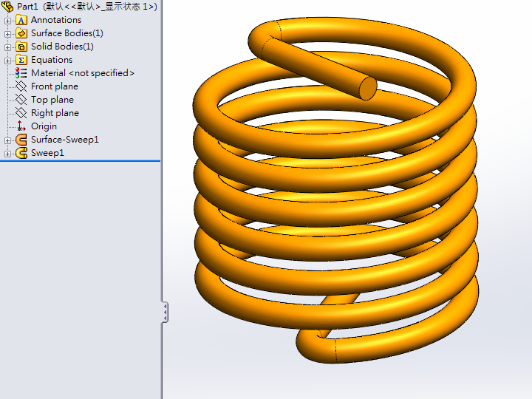
Task: Click the Surface-Sweep1 feature icon
Action: [21, 140]
